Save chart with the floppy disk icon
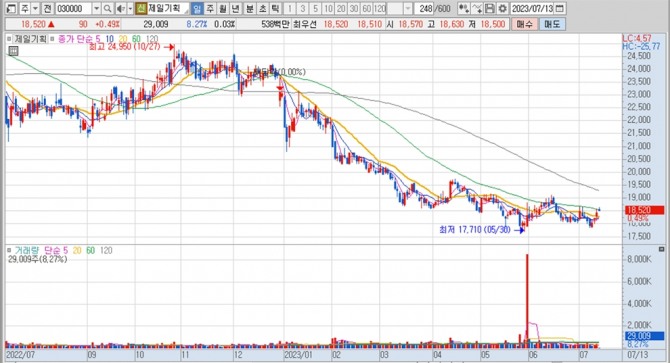This screenshot has width=670, height=363. tap(490, 8)
